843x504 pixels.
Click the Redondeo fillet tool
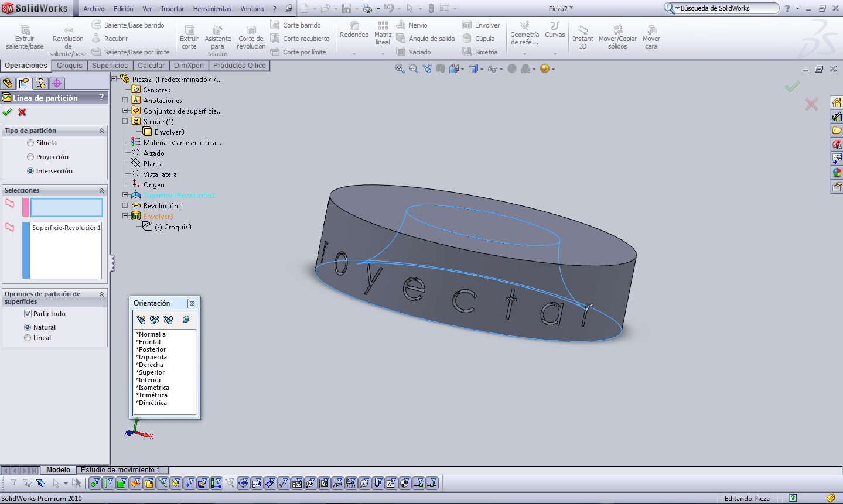[354, 30]
